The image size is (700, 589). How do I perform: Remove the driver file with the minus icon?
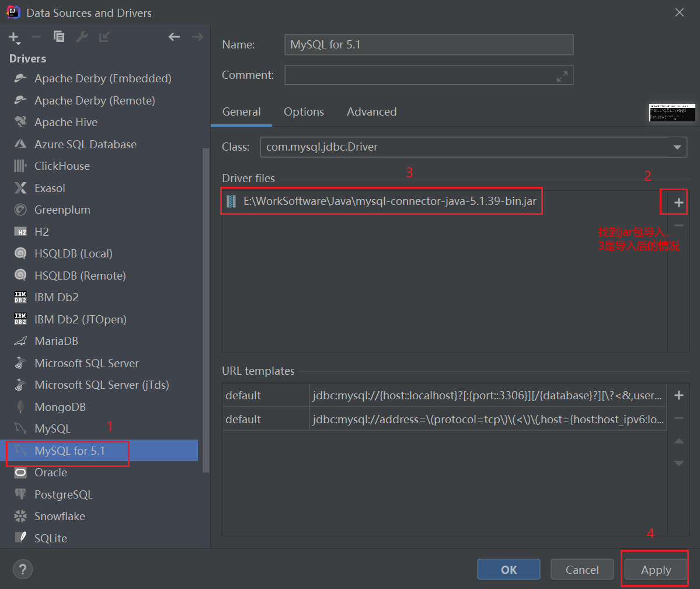[x=678, y=225]
